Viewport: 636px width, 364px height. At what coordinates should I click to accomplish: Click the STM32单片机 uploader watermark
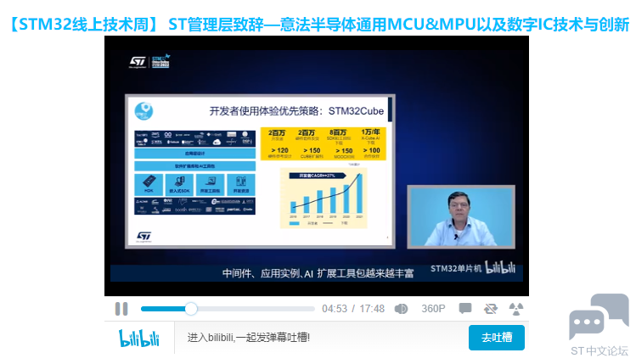click(456, 268)
